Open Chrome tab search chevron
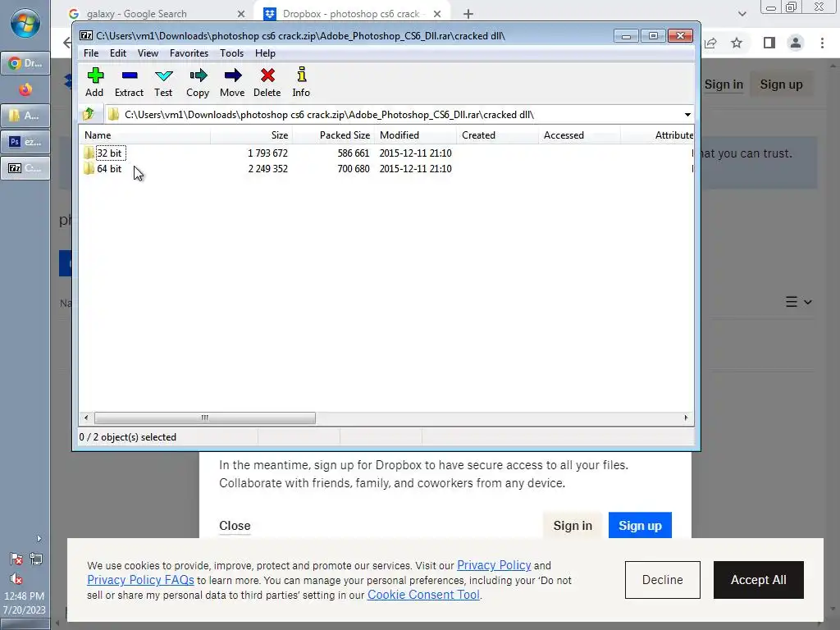Viewport: 840px width, 630px height. [x=742, y=14]
